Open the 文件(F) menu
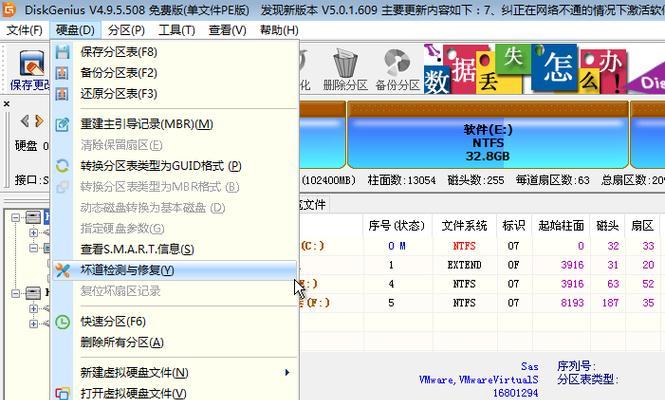The width and height of the screenshot is (665, 400). click(x=24, y=30)
